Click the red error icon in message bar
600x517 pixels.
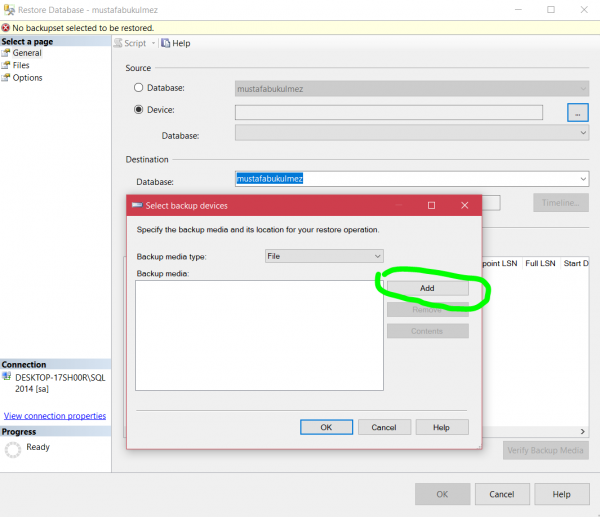(5, 28)
